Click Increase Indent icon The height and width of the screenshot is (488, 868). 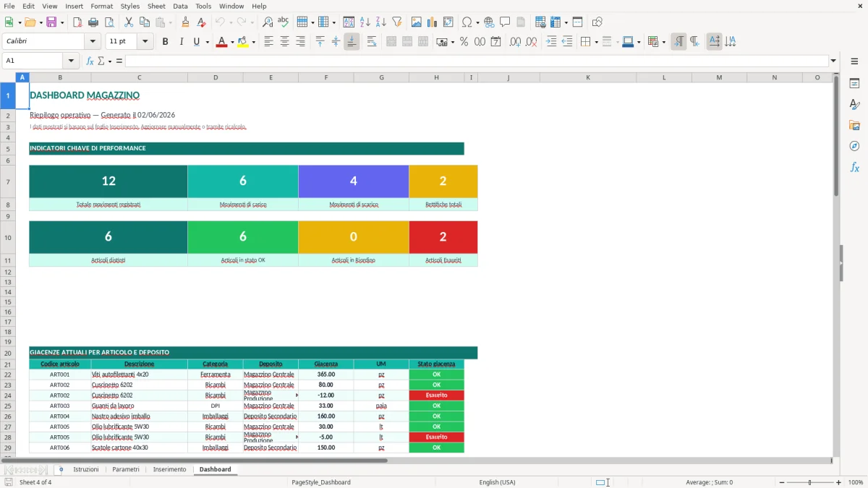click(x=551, y=42)
